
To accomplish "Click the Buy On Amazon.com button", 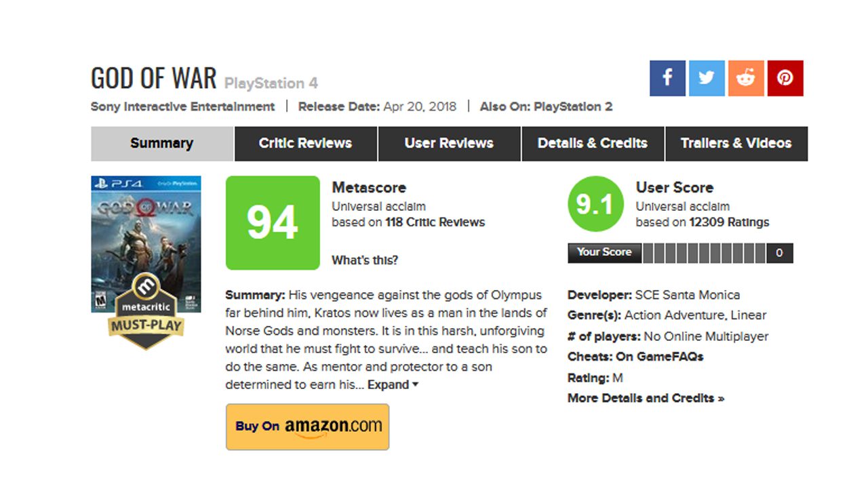I will (x=308, y=426).
